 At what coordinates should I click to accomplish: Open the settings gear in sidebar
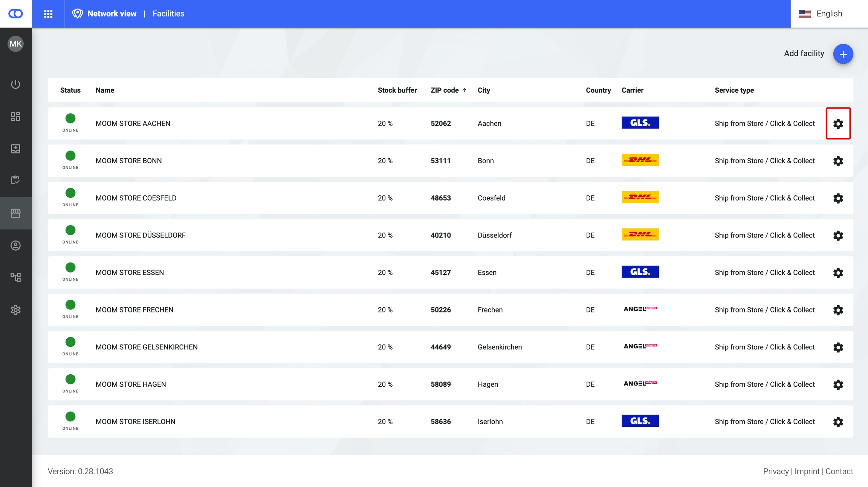(x=15, y=310)
